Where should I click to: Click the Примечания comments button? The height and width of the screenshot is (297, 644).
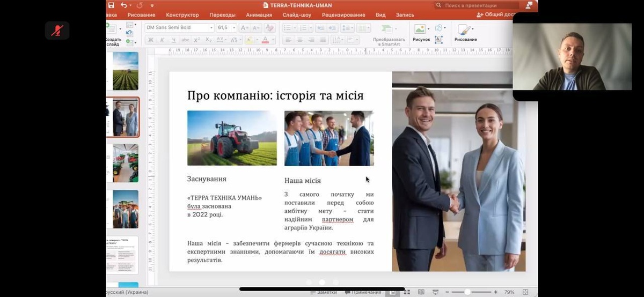point(363,293)
